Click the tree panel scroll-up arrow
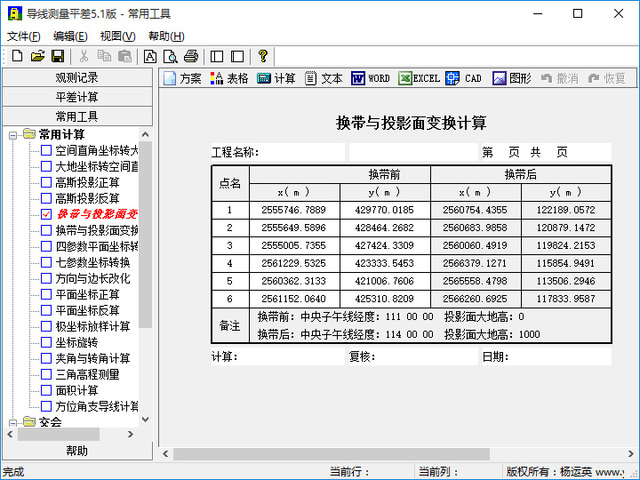This screenshot has width=640, height=480. click(x=145, y=134)
